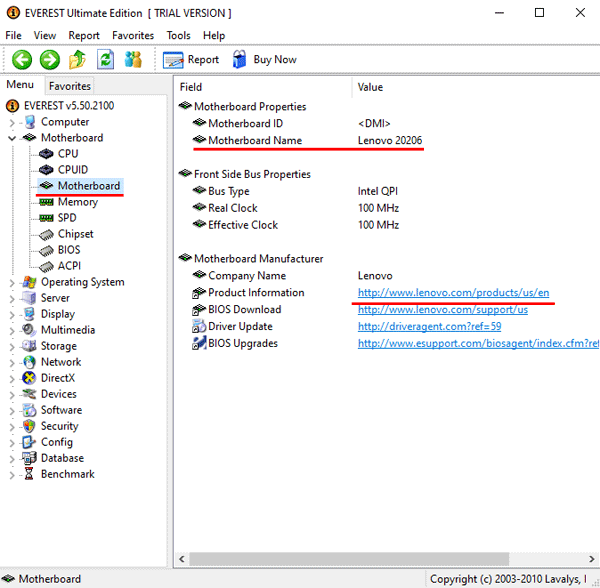Expand the DirectX tree node
This screenshot has width=600, height=588.
[12, 379]
